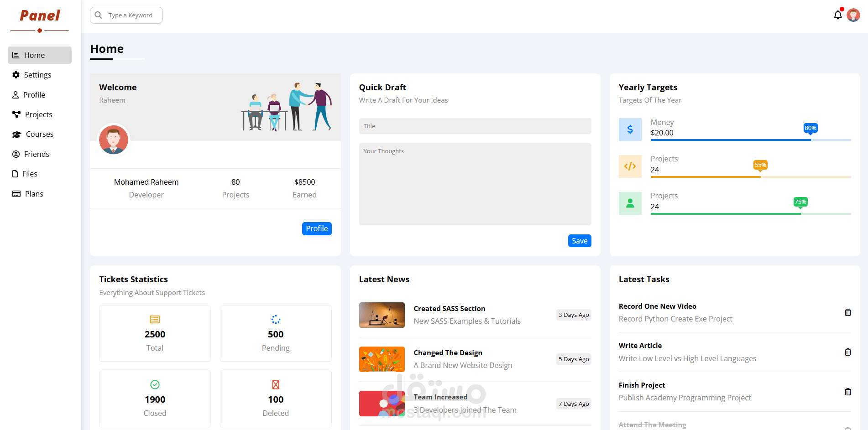Delete the Record One New Video task

click(848, 312)
